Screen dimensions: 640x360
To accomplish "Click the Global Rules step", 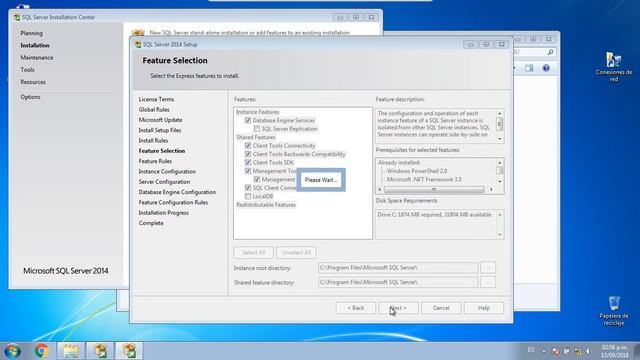I will click(x=154, y=110).
